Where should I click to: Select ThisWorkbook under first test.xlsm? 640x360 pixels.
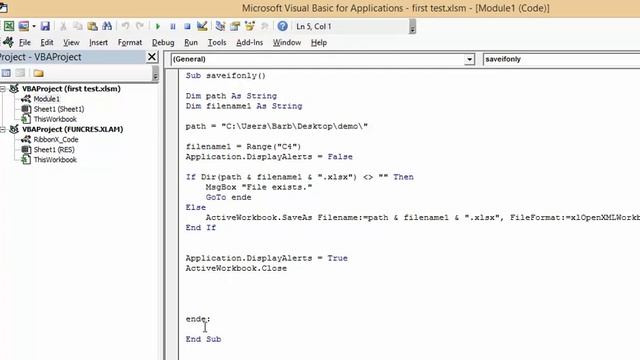coord(55,119)
